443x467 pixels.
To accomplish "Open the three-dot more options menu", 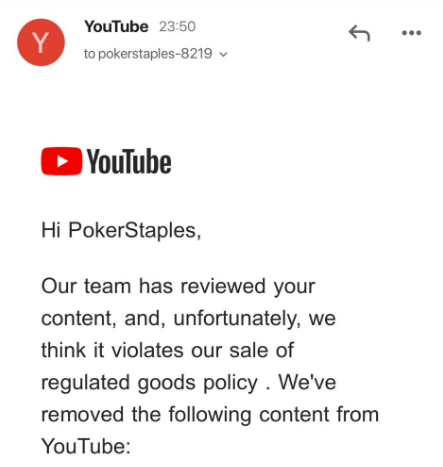I will [411, 33].
